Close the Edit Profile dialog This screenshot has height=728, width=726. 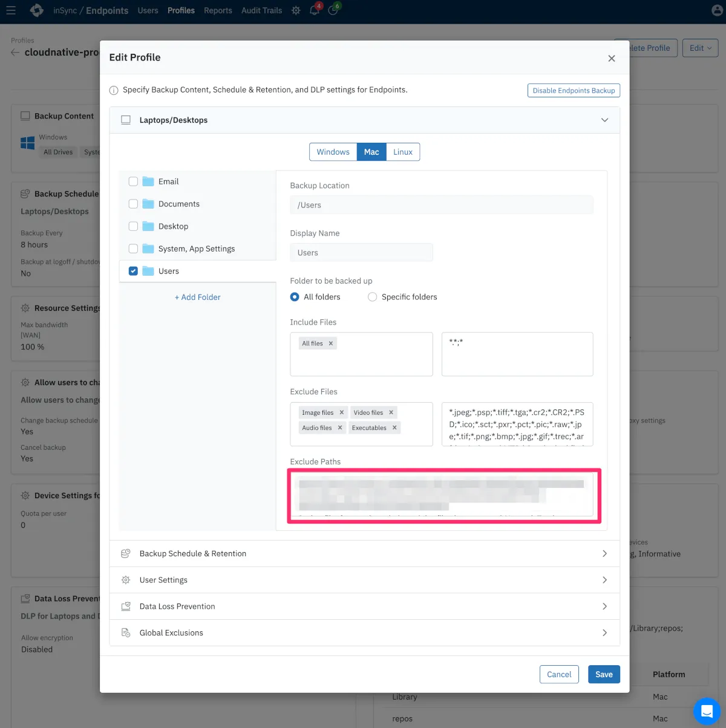coord(611,58)
